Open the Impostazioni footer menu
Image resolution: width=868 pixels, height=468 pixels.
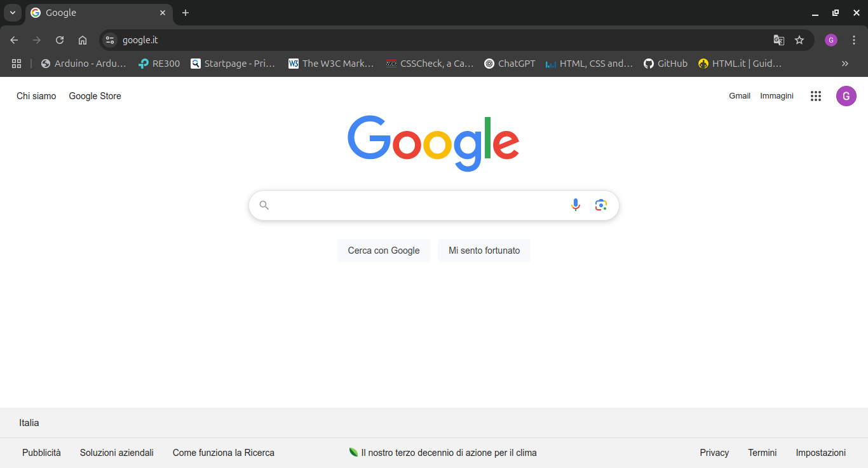(821, 453)
